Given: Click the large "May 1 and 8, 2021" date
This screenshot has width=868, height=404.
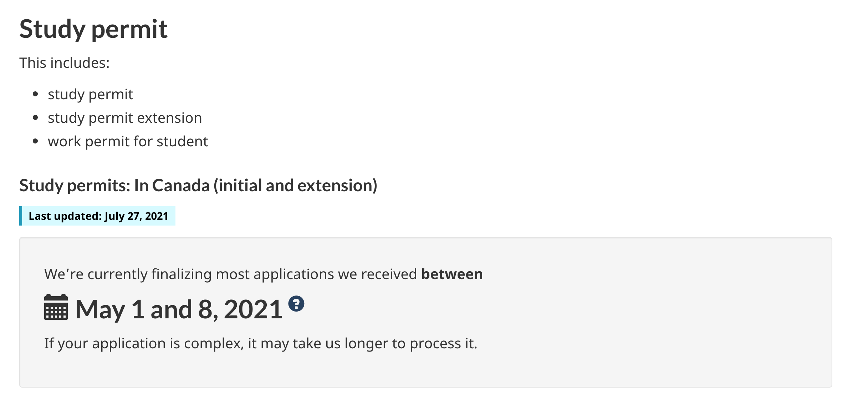Looking at the screenshot, I should click(x=179, y=309).
